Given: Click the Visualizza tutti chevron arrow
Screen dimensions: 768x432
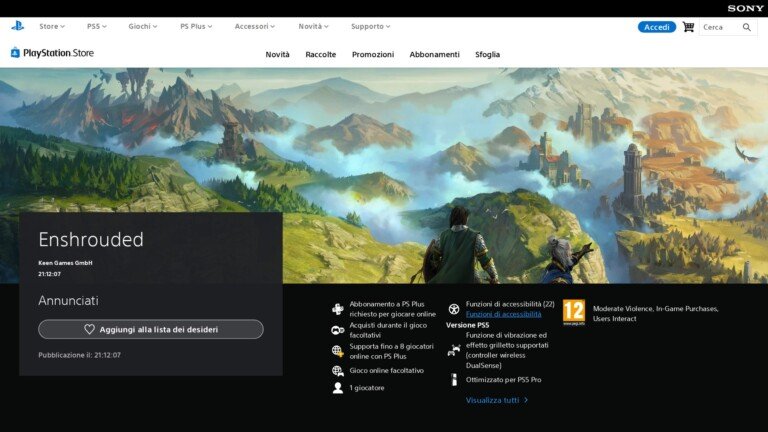Looking at the screenshot, I should point(526,400).
